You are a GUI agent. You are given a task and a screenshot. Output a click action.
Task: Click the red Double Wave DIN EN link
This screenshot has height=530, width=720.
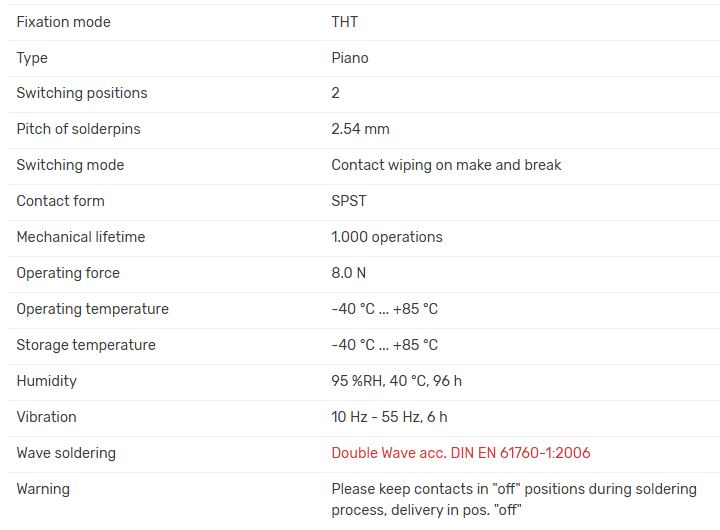pyautogui.click(x=460, y=453)
